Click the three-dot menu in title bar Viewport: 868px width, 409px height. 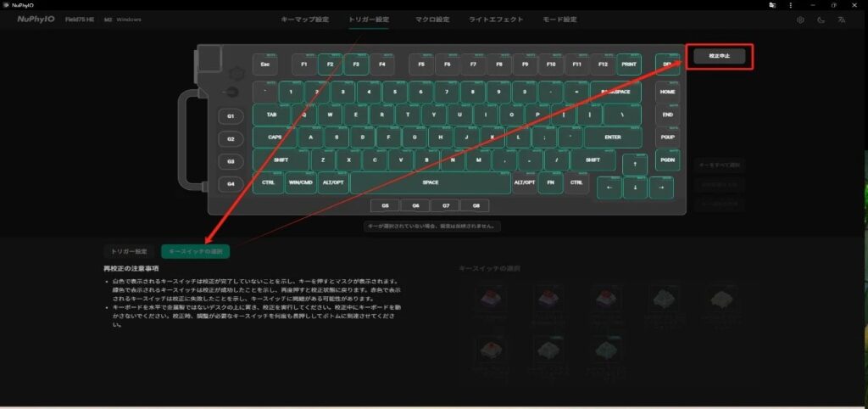(x=791, y=4)
